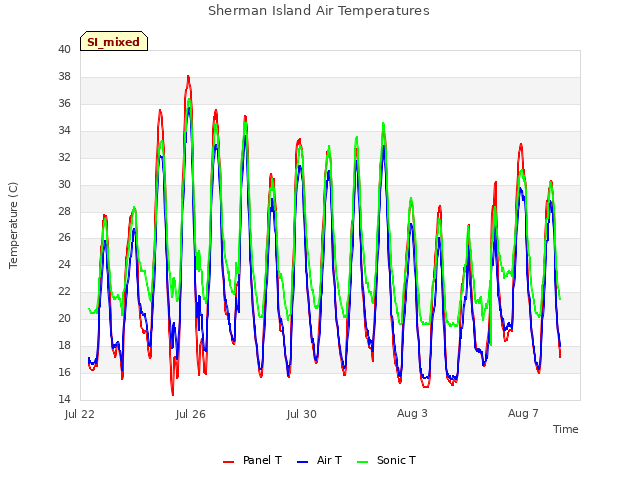Click the Temperature (C) axis label

(x=13, y=225)
